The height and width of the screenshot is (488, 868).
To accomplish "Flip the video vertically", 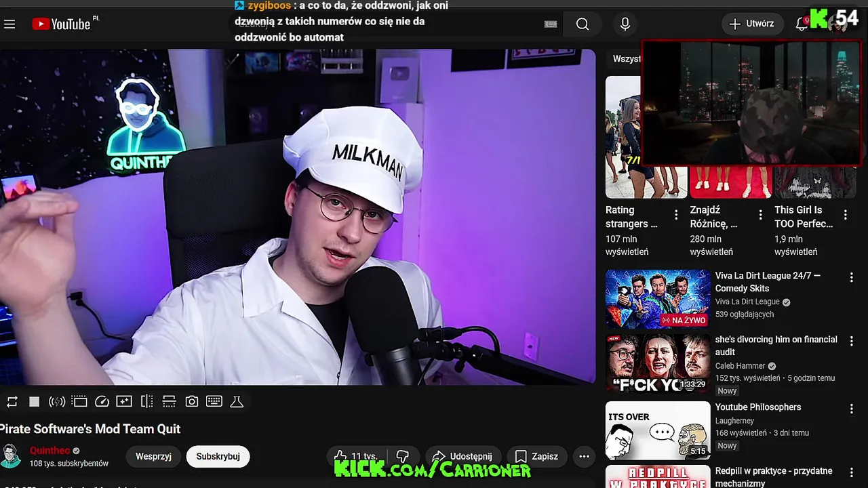I will (169, 402).
